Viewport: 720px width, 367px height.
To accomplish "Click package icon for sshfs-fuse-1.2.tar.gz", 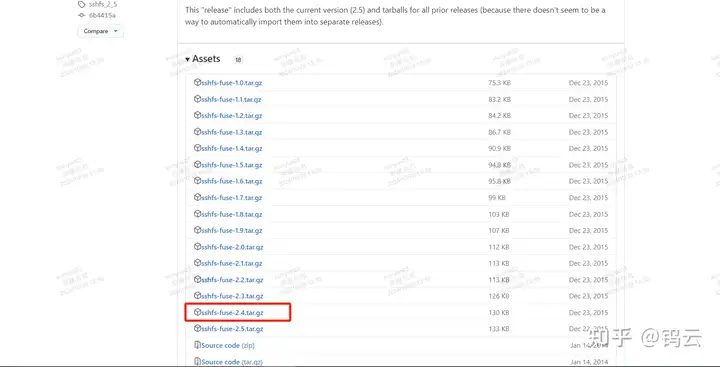I will tap(197, 115).
